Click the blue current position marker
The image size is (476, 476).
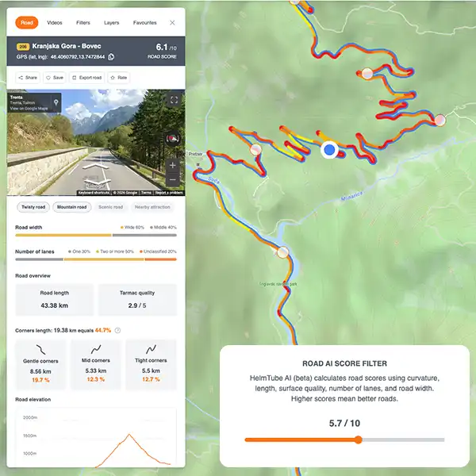coord(329,150)
